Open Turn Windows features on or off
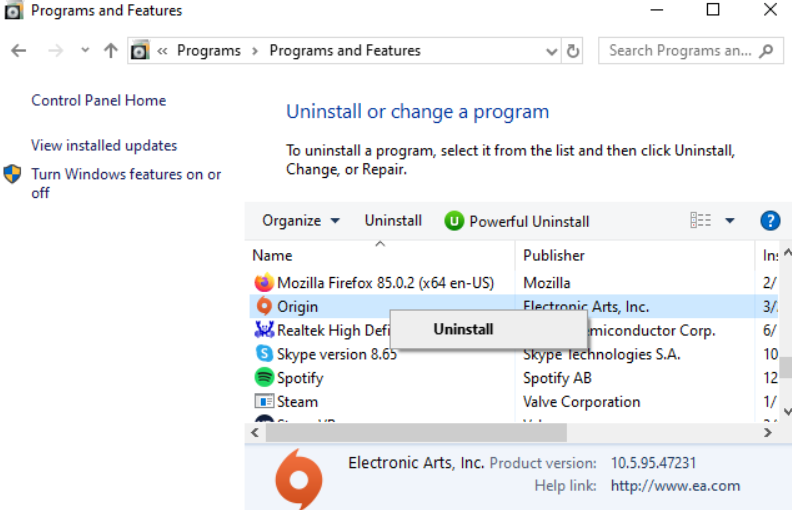This screenshot has height=510, width=792. pyautogui.click(x=126, y=183)
